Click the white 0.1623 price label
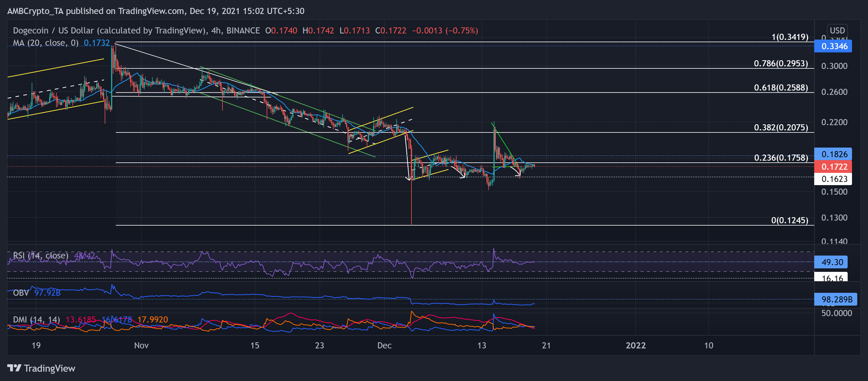 point(833,179)
